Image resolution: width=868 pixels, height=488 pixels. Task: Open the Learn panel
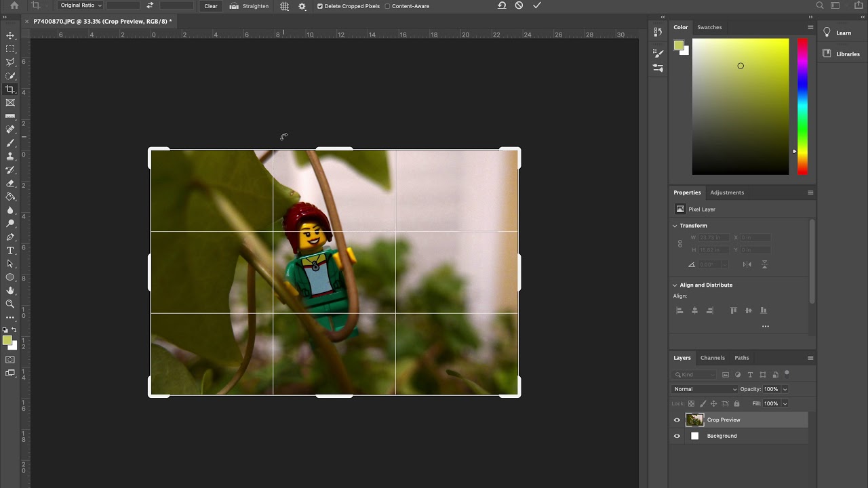point(837,33)
